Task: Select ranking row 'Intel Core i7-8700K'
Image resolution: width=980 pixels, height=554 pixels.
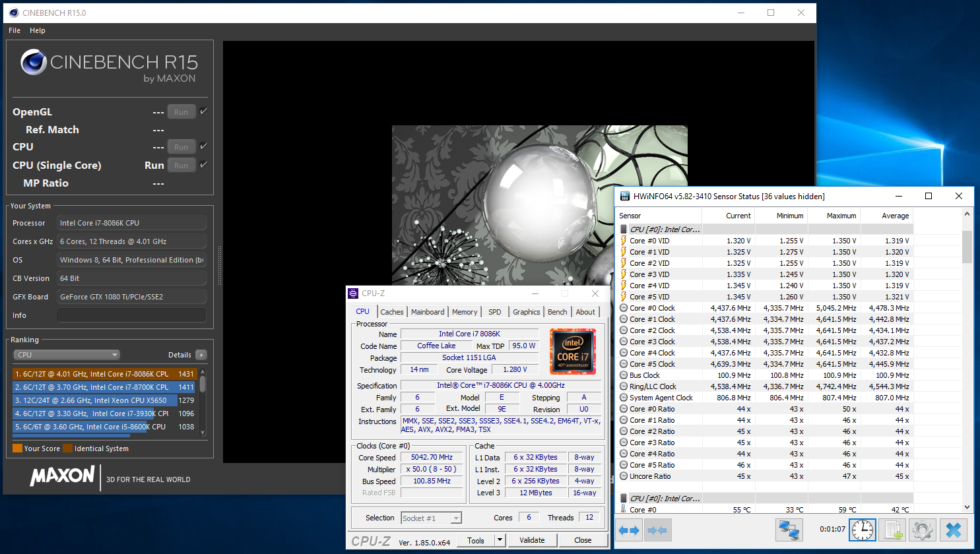Action: [104, 387]
